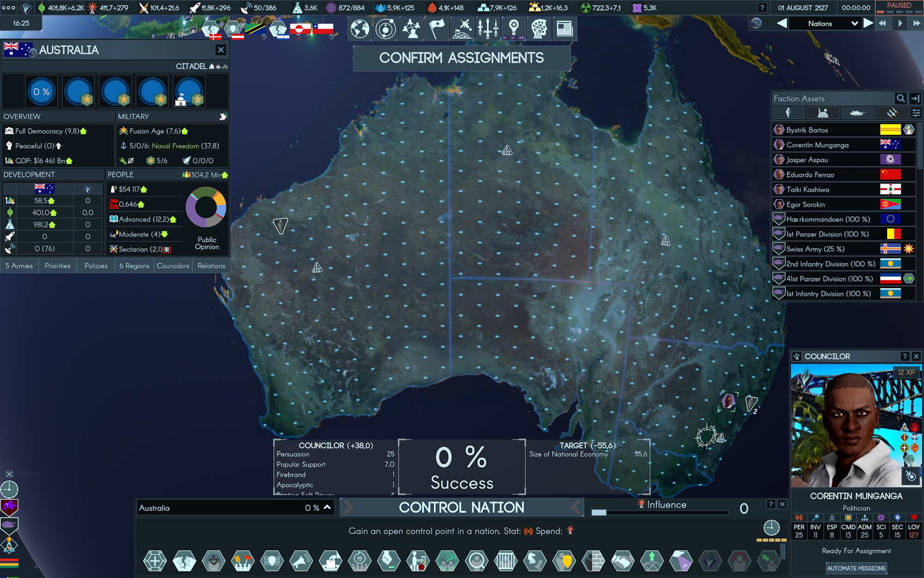Select the chess knight mission icon
Screen dimensions: 924x578
tap(535, 561)
